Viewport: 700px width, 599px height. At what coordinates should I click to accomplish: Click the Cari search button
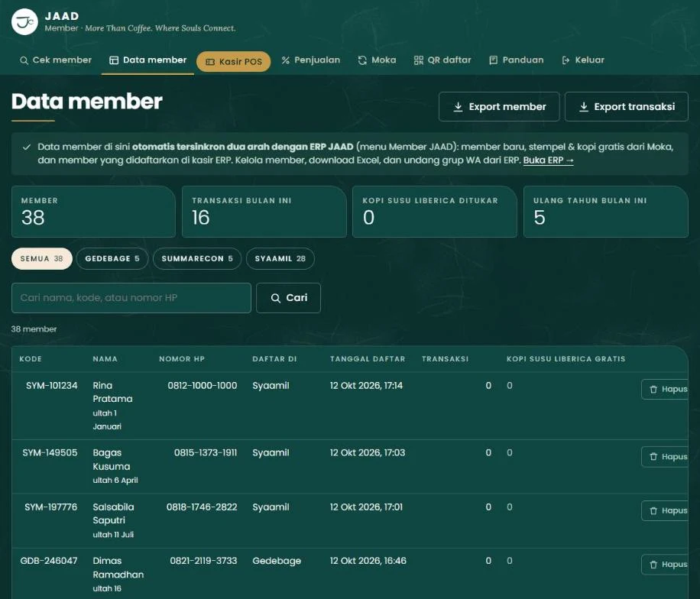tap(288, 298)
